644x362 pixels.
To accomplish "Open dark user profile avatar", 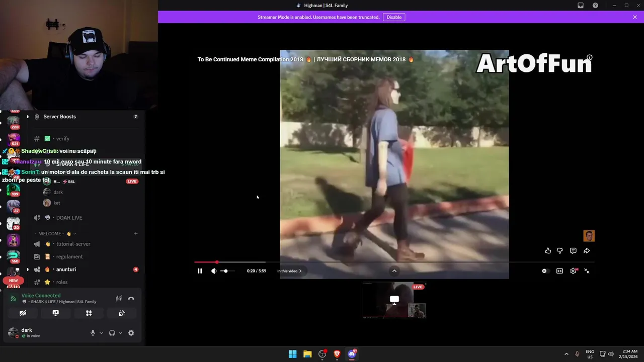I will click(x=13, y=333).
